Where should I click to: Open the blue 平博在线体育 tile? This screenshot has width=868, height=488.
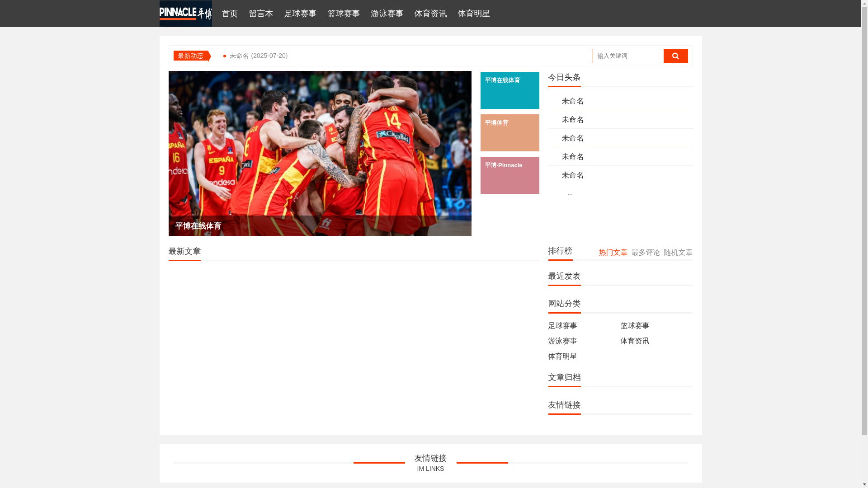click(x=509, y=90)
